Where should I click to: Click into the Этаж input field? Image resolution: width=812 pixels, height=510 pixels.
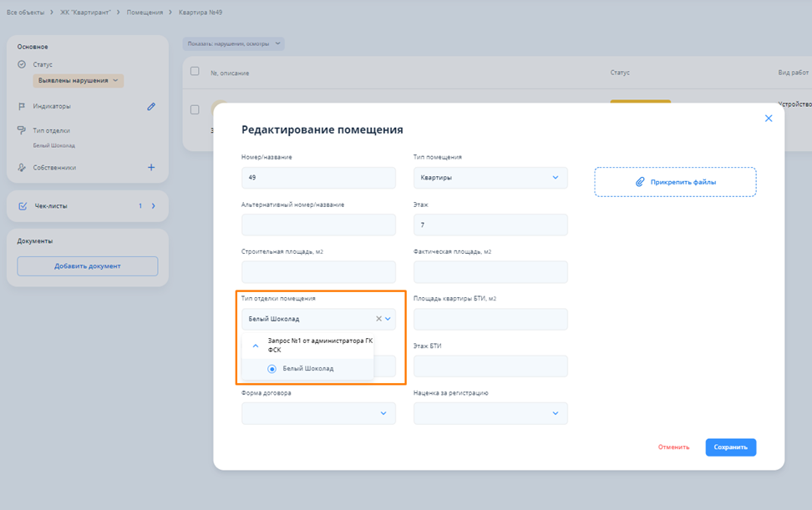coord(490,225)
